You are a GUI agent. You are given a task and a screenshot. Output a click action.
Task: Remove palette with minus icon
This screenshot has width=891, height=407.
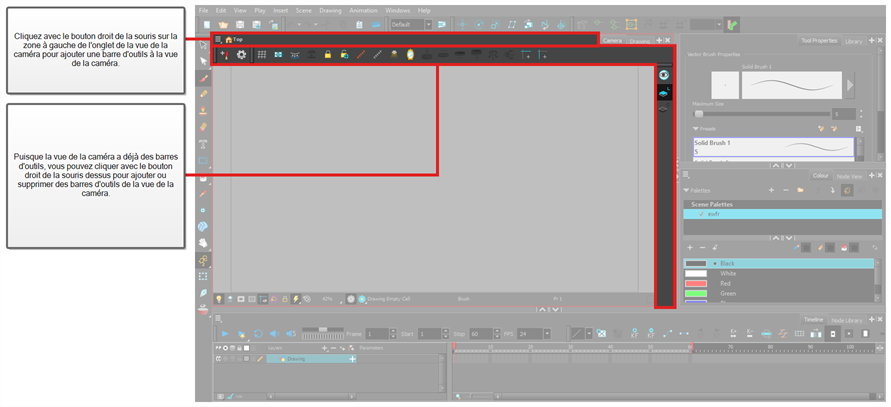[x=785, y=190]
